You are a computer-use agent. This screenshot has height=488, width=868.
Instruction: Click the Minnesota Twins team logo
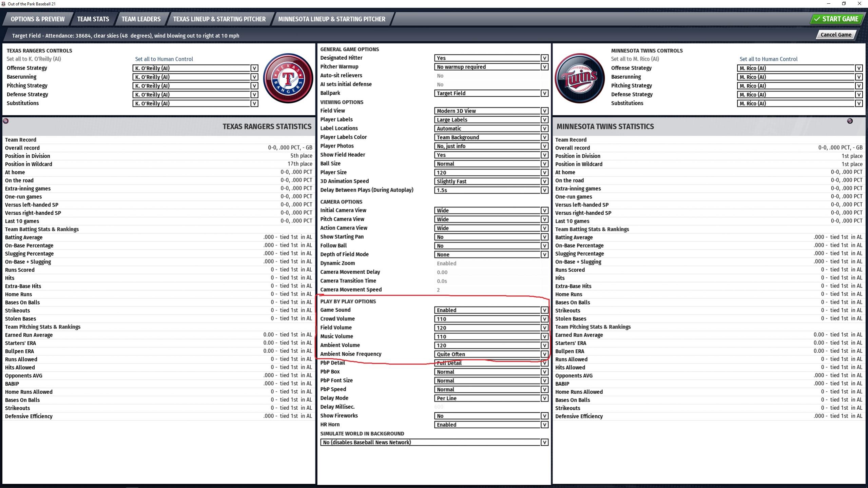coord(579,78)
